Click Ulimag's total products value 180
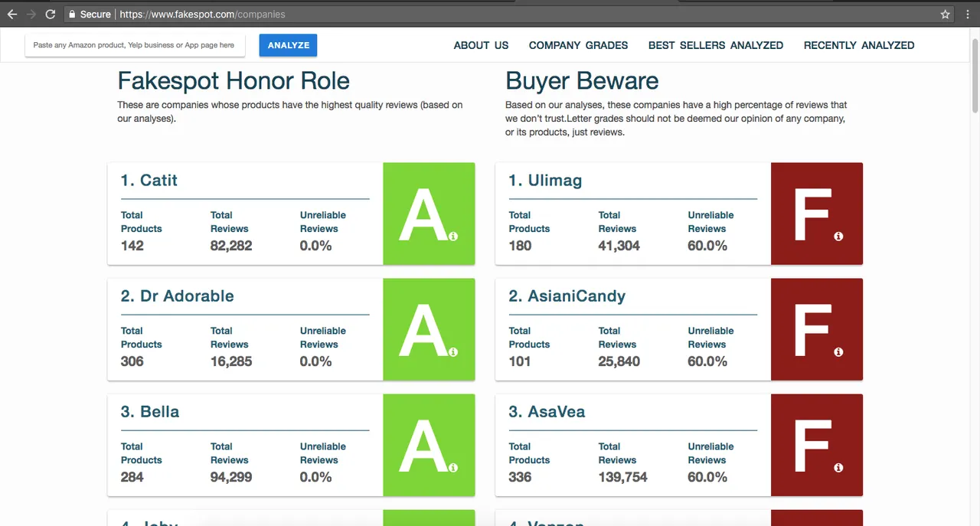Screen dimensions: 980x526 click(520, 246)
